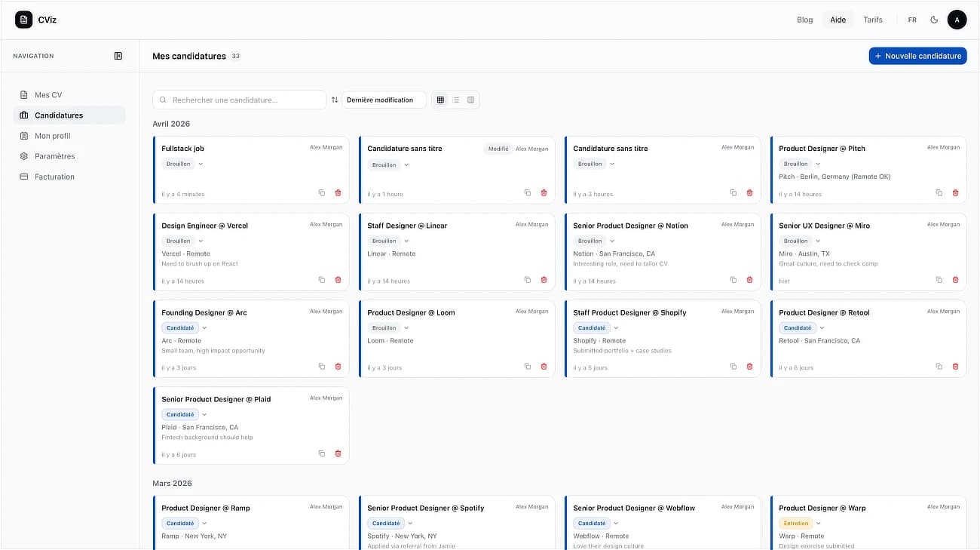980x550 pixels.
Task: Delete Product Designer @ Loom application
Action: (x=544, y=367)
